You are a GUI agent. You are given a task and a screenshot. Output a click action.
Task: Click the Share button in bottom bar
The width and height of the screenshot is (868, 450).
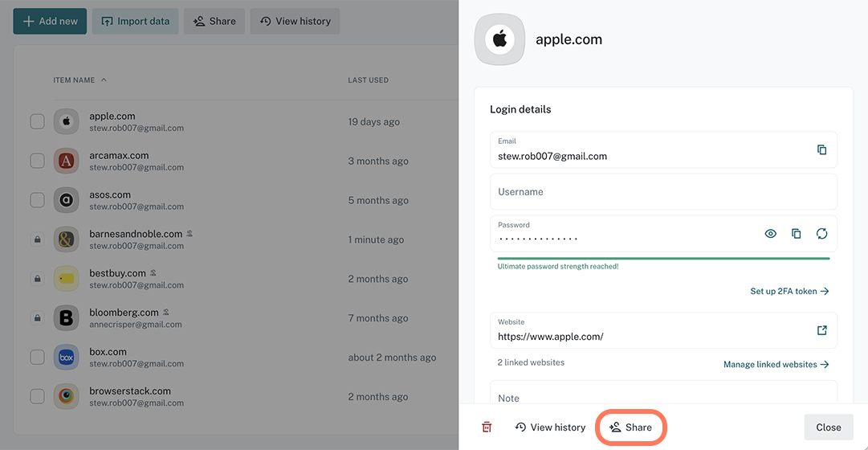pos(630,427)
